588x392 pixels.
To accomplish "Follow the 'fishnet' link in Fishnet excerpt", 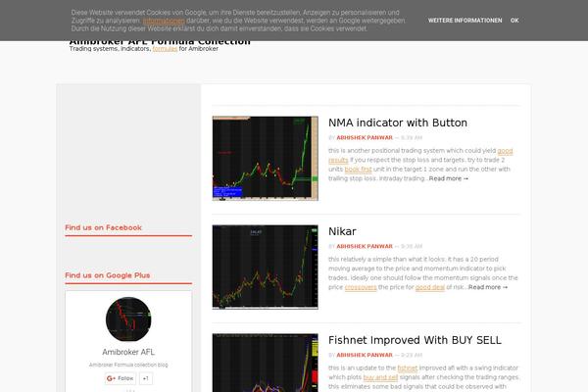I will [408, 368].
